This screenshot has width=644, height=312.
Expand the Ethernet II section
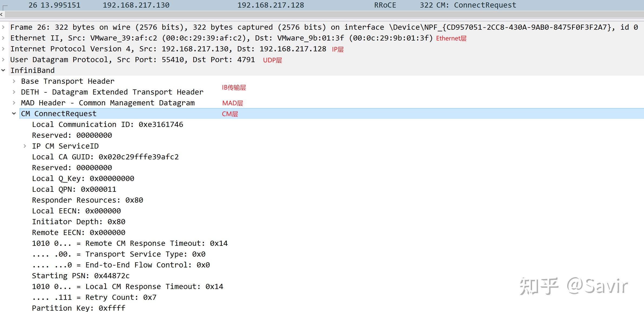(3, 38)
